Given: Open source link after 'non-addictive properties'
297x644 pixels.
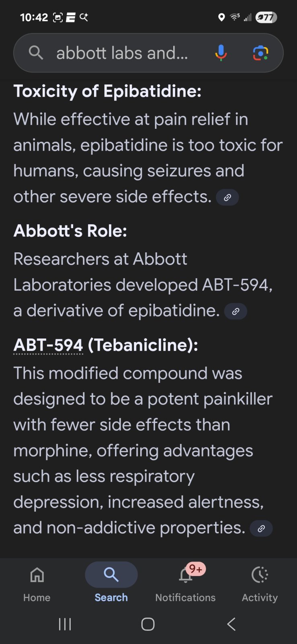Looking at the screenshot, I should (x=261, y=528).
